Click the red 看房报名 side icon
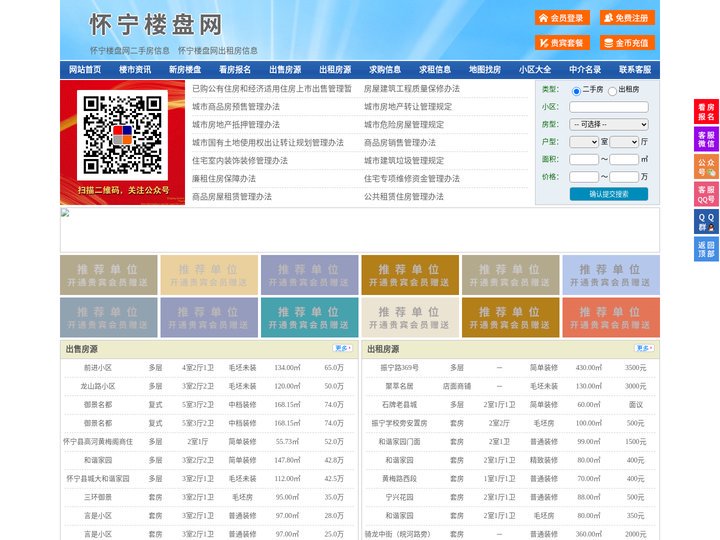Viewport: 720px width, 540px height. [x=706, y=112]
